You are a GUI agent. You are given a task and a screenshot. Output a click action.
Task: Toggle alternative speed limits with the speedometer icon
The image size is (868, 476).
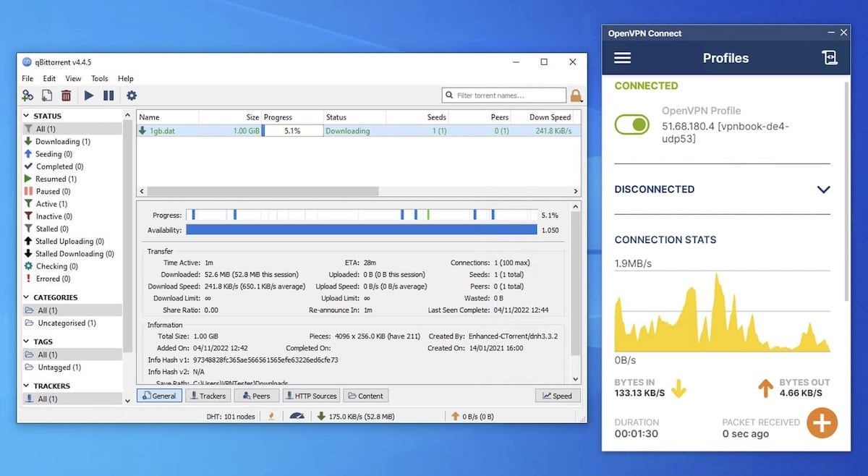pos(297,416)
